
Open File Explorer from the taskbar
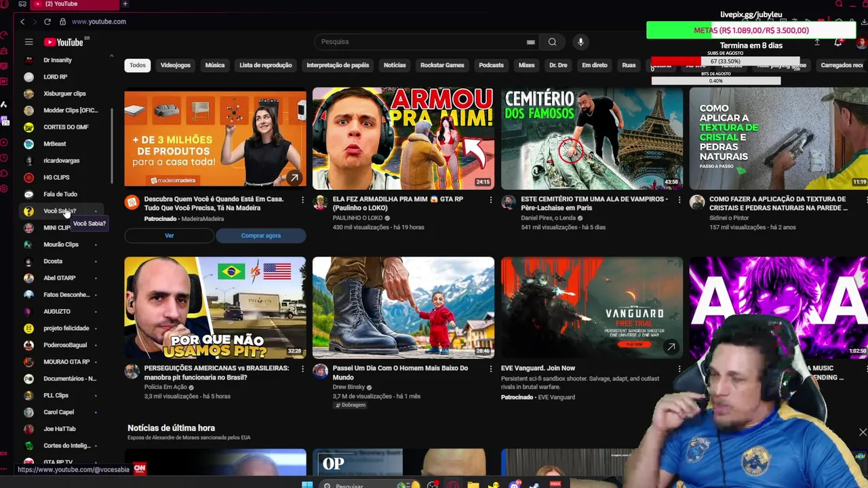tap(473, 484)
